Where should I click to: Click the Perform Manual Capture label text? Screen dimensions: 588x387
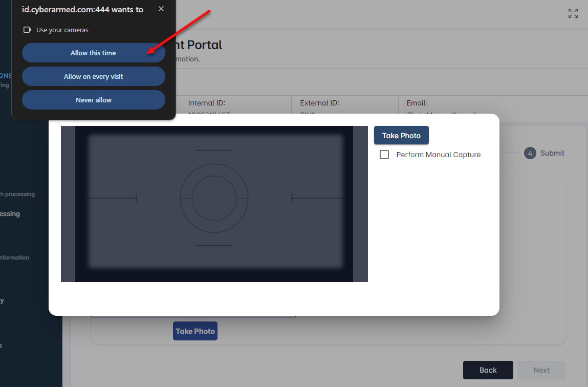[x=438, y=155]
